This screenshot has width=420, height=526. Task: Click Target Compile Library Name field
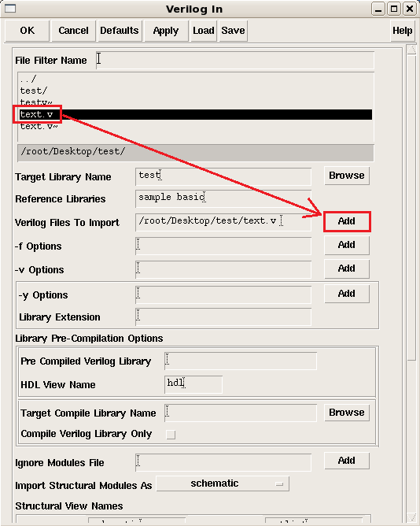[241, 413]
